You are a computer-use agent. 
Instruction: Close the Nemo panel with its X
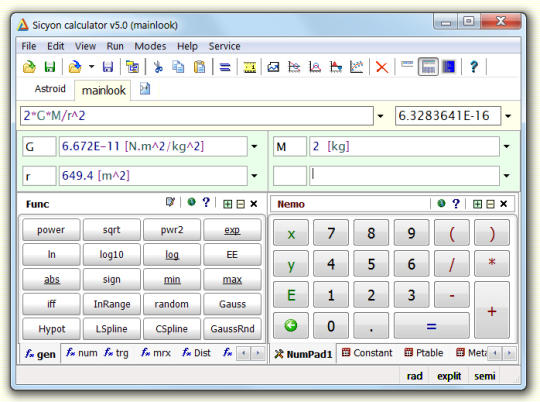(503, 204)
